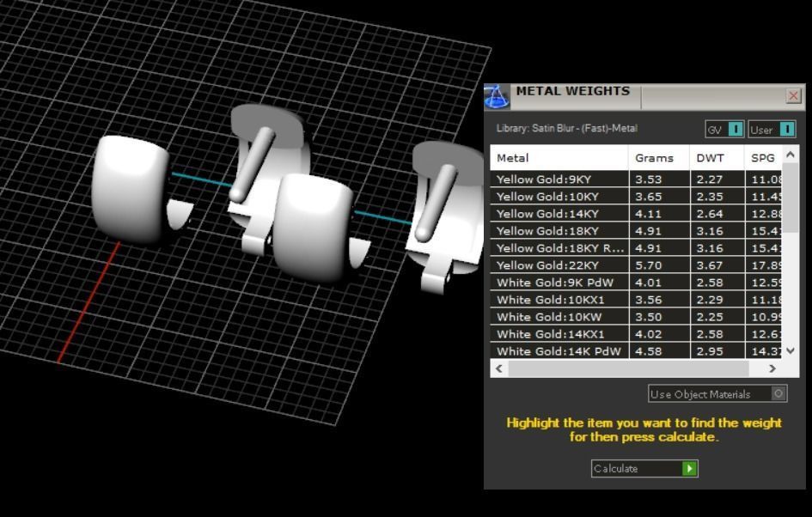Select the left front cufflink head in viewport
Viewport: 812px width, 517px height.
(x=131, y=189)
